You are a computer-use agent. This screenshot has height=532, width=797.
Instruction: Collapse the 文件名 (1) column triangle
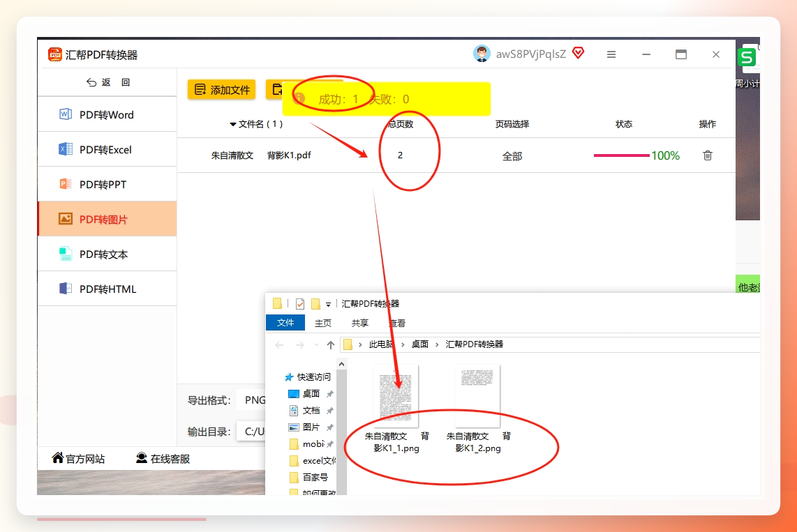233,124
